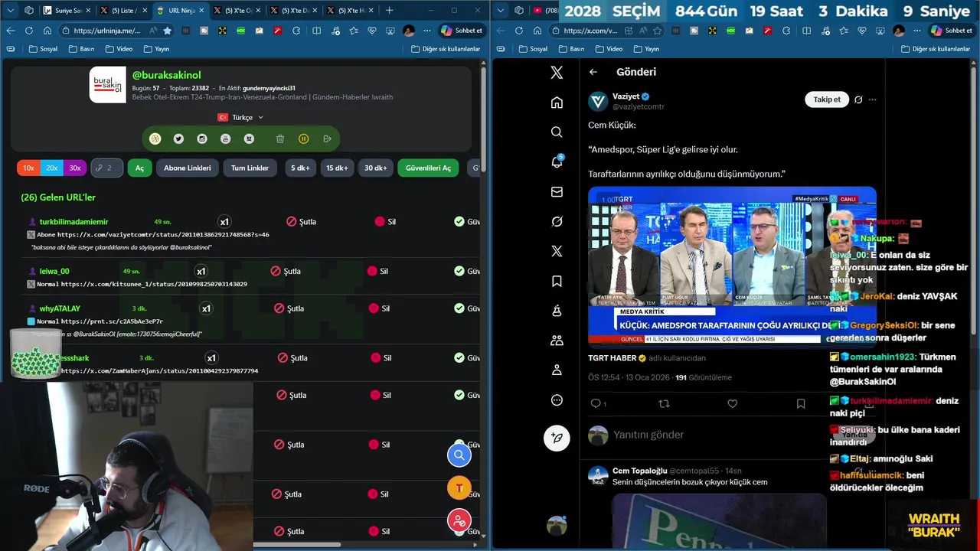This screenshot has width=980, height=551.
Task: Open the kitsunee_1 status URL
Action: 154,284
